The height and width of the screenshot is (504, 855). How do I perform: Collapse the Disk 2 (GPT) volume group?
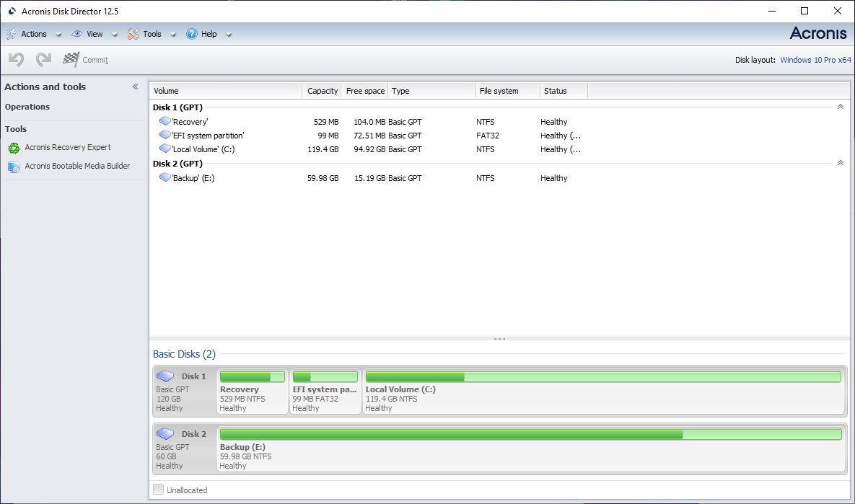pos(840,164)
